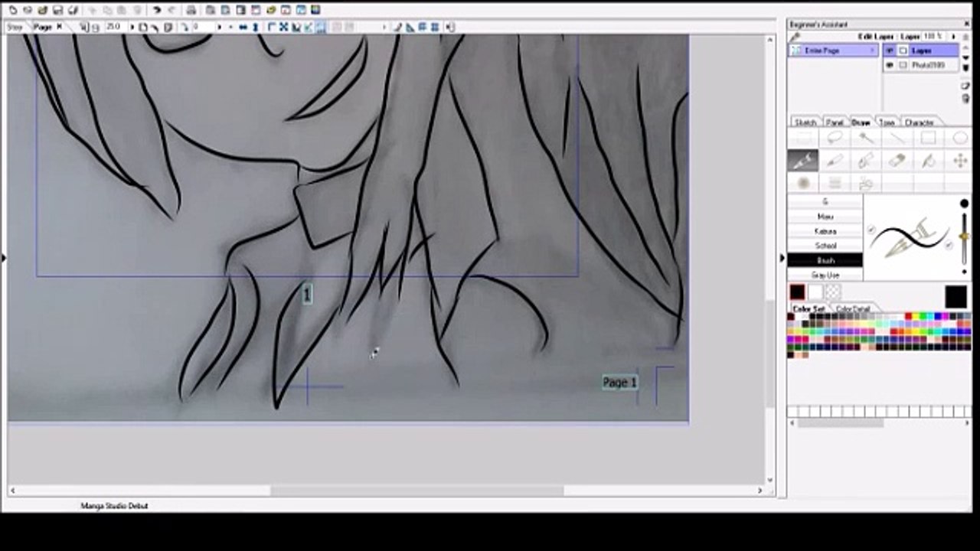The height and width of the screenshot is (551, 980).
Task: Open rotation angle dropdown arrow beside 0
Action: coord(219,27)
